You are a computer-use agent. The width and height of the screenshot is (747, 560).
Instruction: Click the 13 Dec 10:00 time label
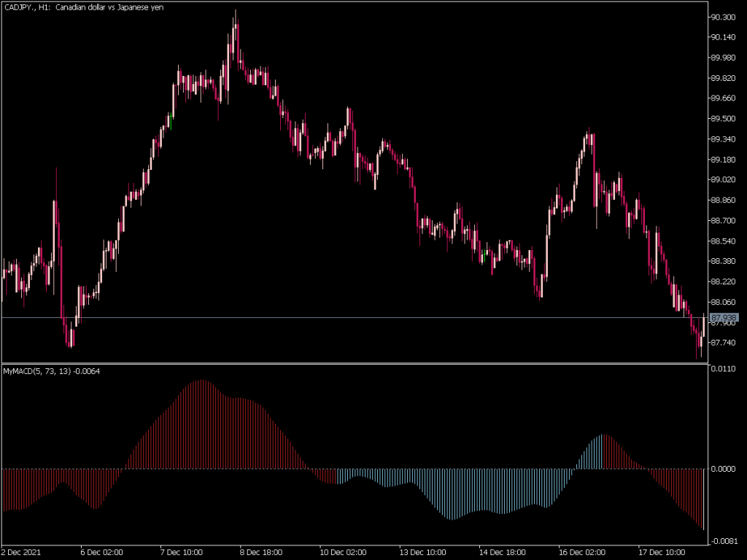(421, 552)
